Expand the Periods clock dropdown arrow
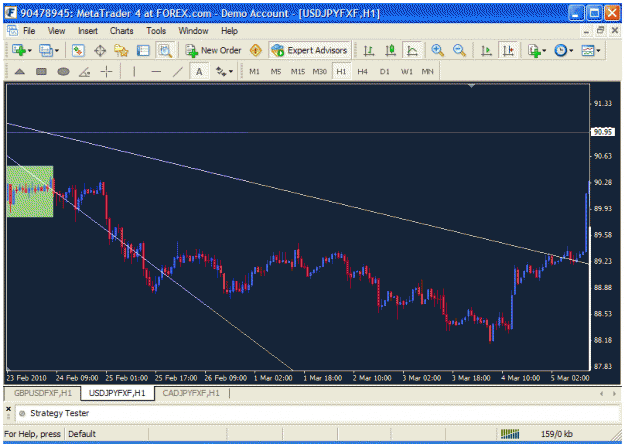 [x=572, y=51]
